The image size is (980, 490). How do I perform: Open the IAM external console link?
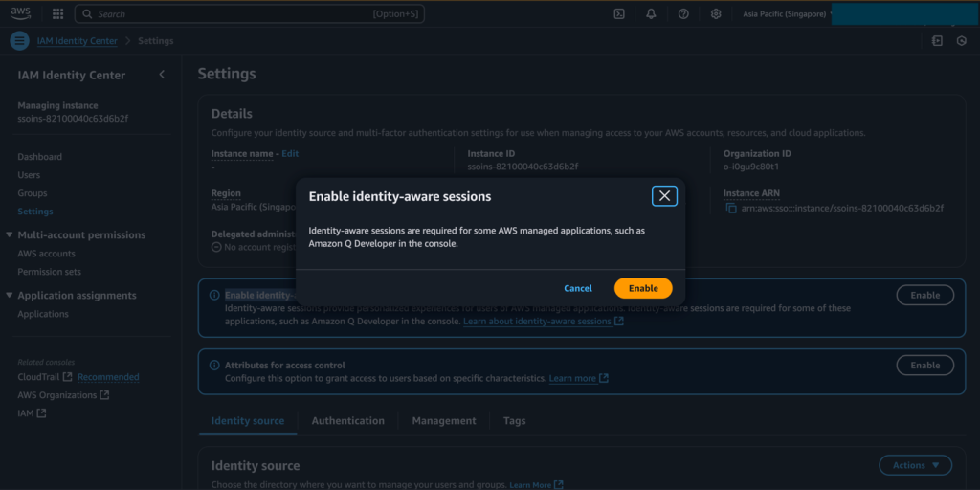coord(32,413)
